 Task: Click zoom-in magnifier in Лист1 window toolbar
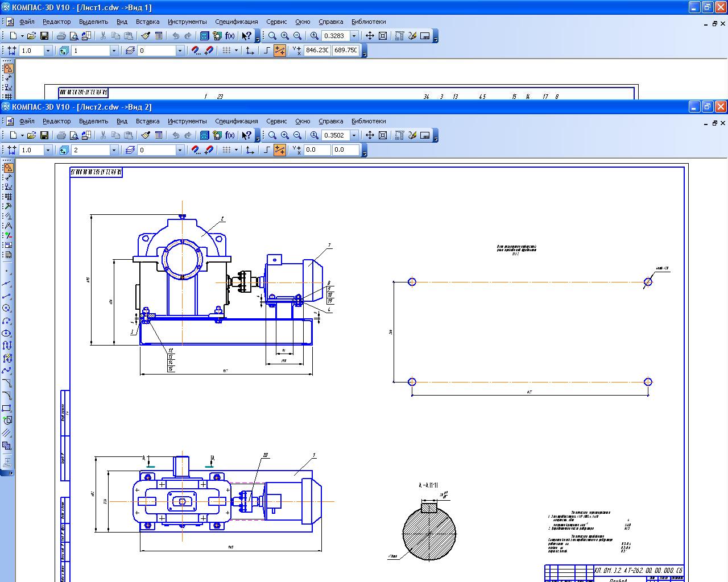click(x=285, y=36)
